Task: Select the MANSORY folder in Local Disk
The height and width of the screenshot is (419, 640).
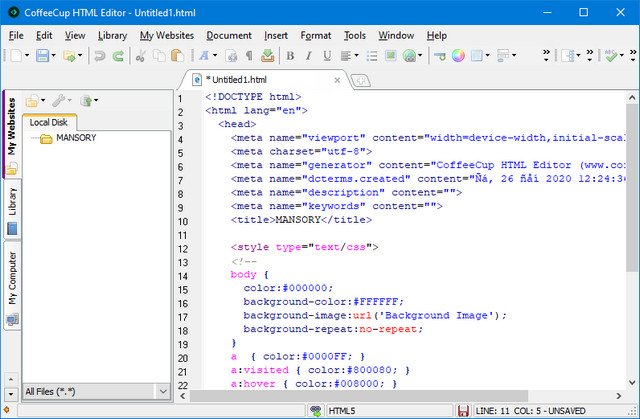Action: tap(75, 138)
